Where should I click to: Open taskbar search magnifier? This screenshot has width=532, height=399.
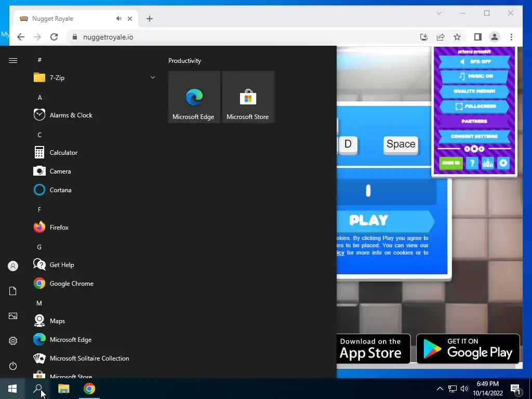[38, 389]
